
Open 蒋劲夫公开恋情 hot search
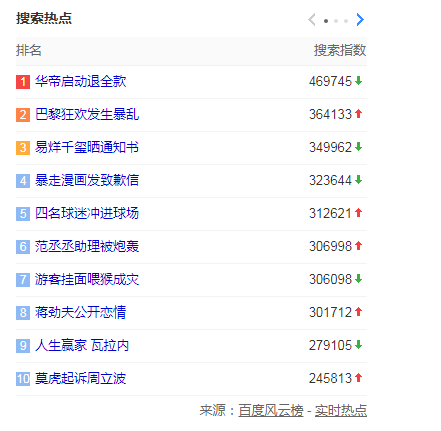(81, 312)
